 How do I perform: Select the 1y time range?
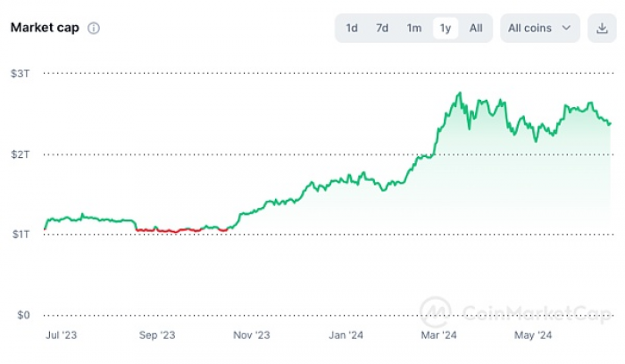click(446, 29)
